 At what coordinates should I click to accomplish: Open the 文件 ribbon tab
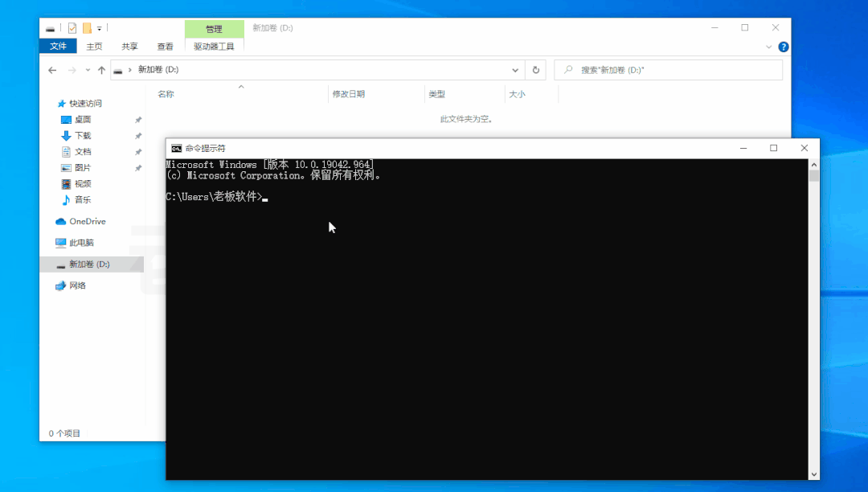[58, 47]
